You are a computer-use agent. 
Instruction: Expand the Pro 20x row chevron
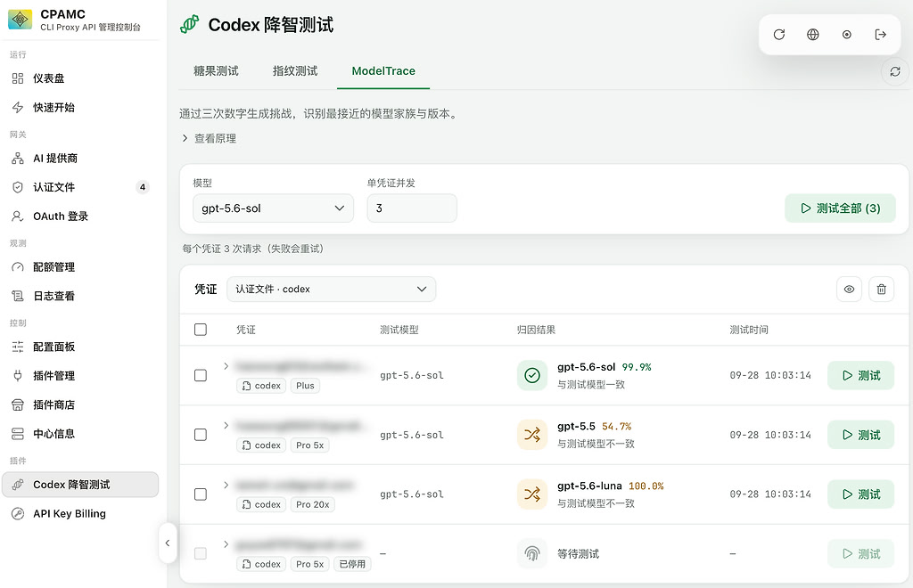226,485
